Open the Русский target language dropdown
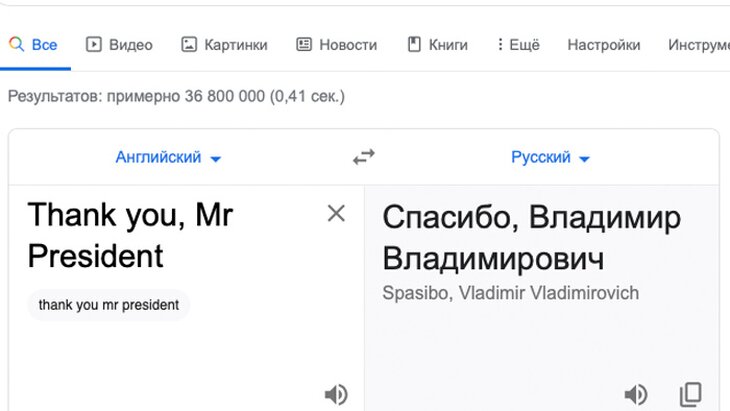Image resolution: width=730 pixels, height=411 pixels. [550, 157]
